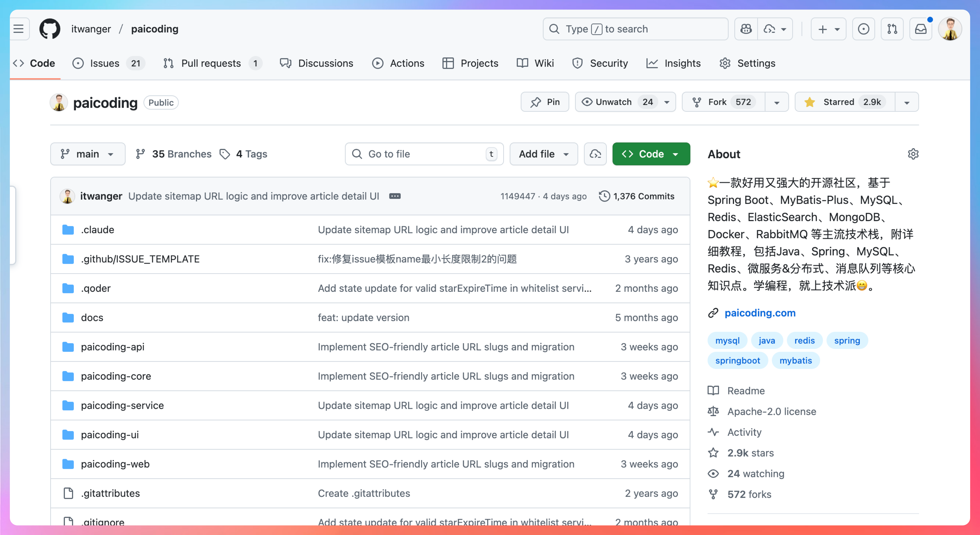The width and height of the screenshot is (980, 535).
Task: Open the global navigation hamburger menu
Action: coord(18,29)
